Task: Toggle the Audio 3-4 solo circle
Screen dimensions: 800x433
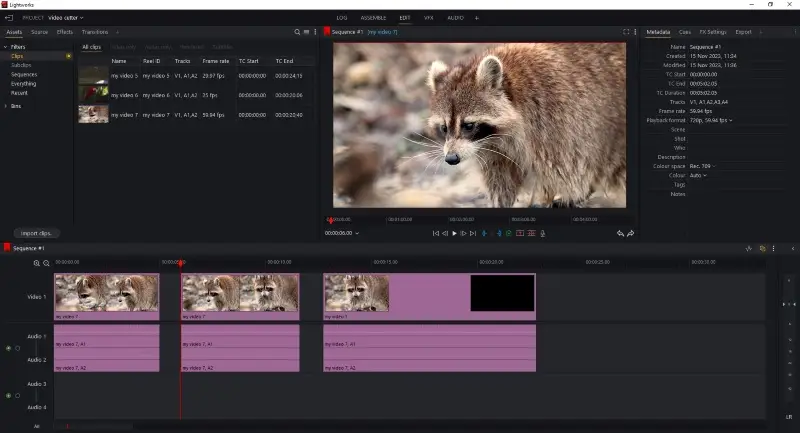Action: coord(18,395)
